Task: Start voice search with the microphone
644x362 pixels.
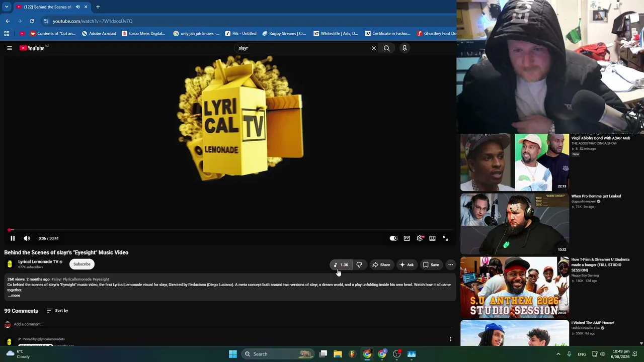Action: point(405,48)
